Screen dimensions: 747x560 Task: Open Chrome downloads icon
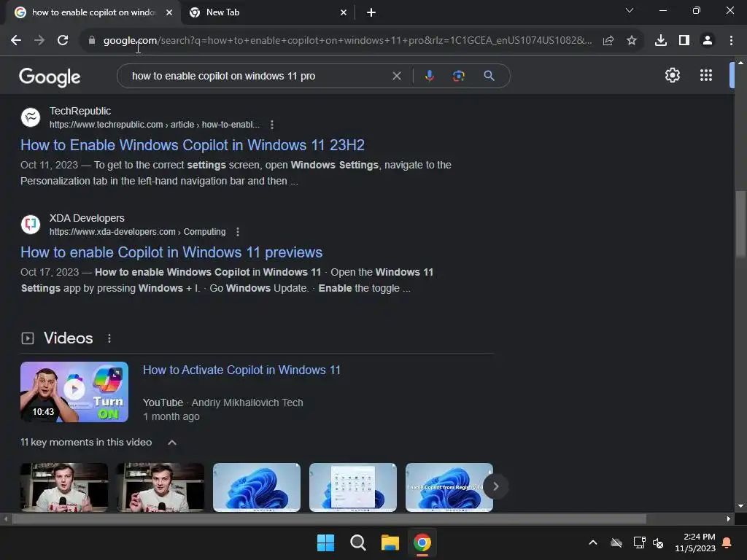661,41
